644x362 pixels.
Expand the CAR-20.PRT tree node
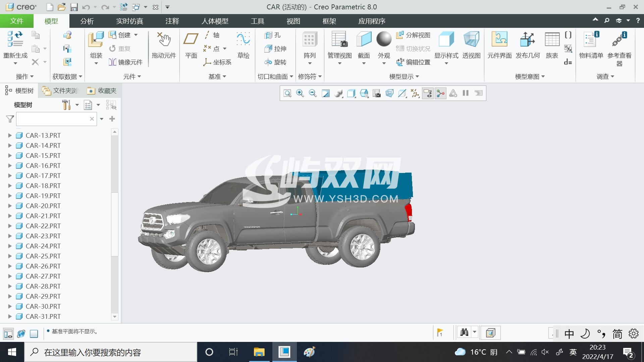coord(10,206)
